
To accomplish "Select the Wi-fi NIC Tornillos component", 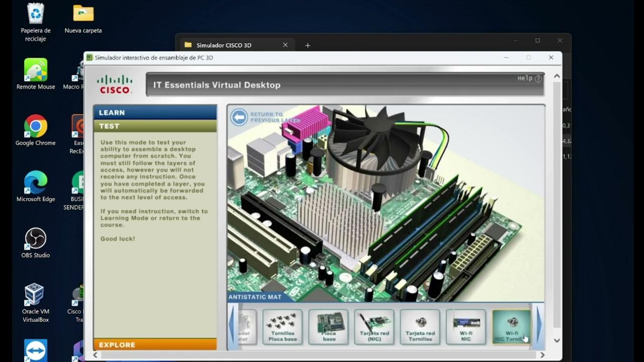I will pyautogui.click(x=512, y=327).
